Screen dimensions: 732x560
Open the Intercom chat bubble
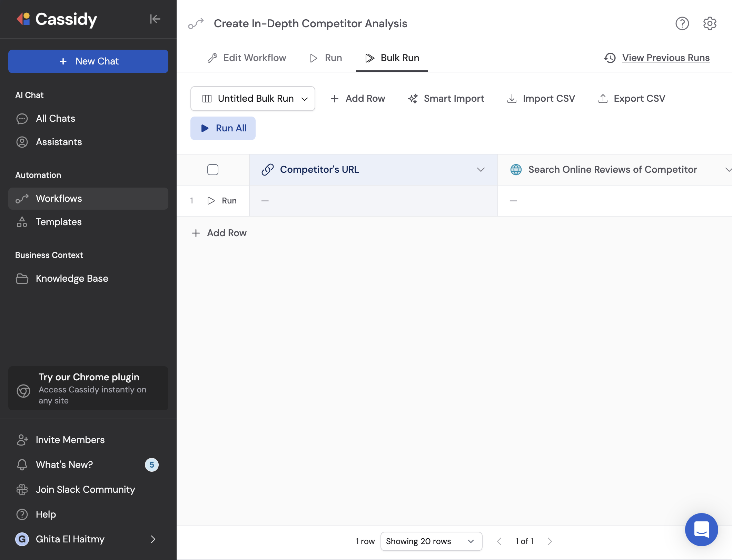(701, 529)
